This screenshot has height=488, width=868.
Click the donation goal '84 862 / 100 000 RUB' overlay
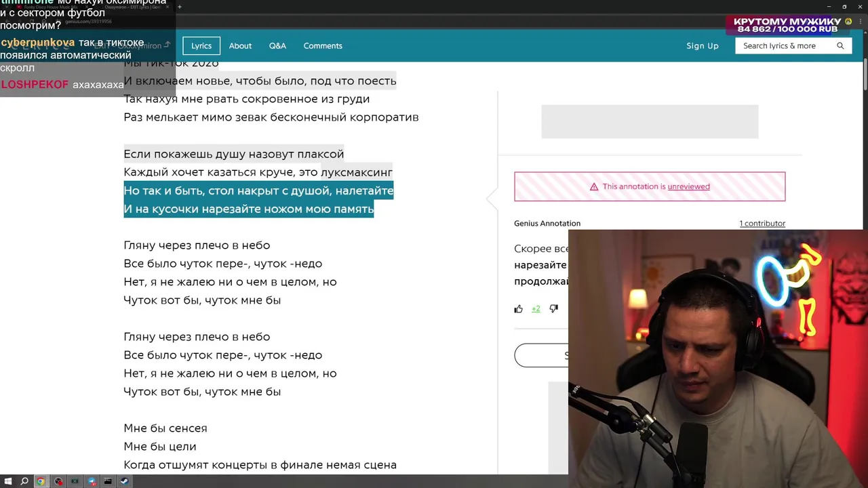(x=787, y=29)
